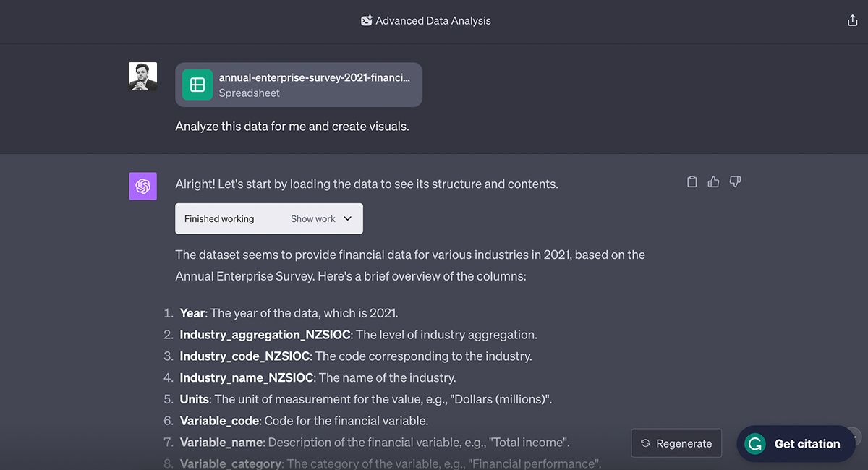Click the green spreadsheet file icon

click(197, 85)
